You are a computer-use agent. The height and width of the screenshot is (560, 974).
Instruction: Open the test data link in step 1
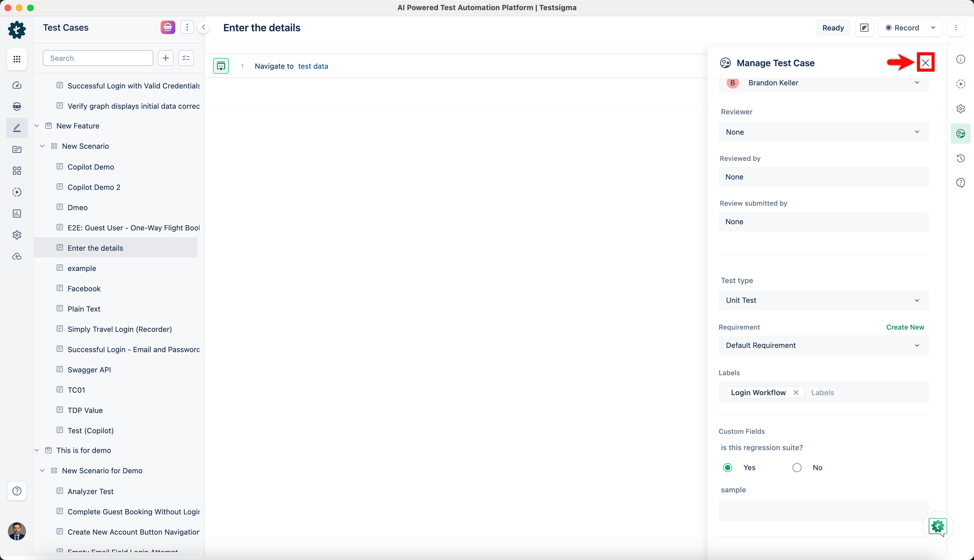pos(313,66)
